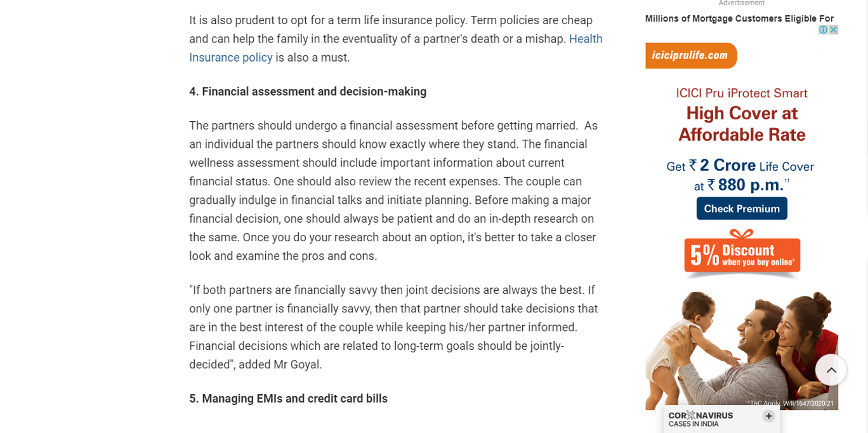
Task: Click the 5% Discount gift banner
Action: 742,255
